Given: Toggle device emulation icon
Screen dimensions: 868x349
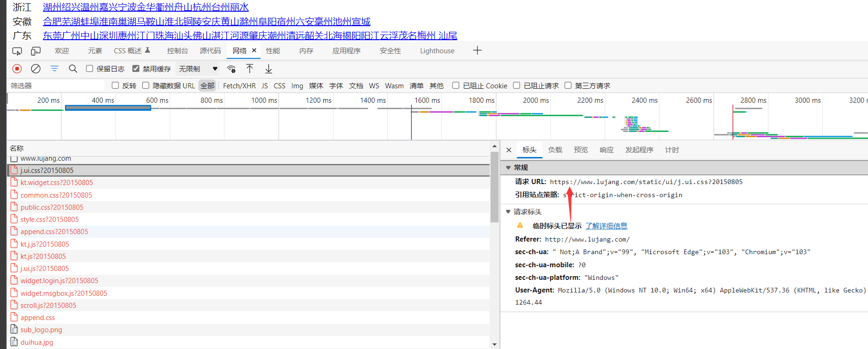Looking at the screenshot, I should (36, 51).
